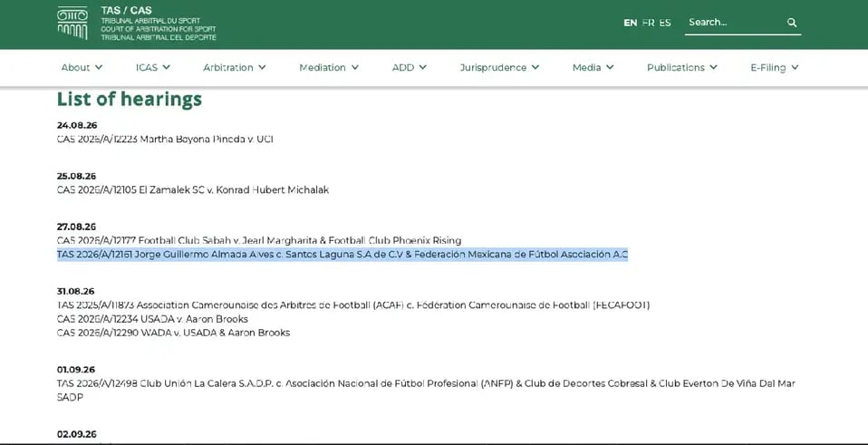
Task: Click the 27.08.26 date heading
Action: [x=76, y=227]
